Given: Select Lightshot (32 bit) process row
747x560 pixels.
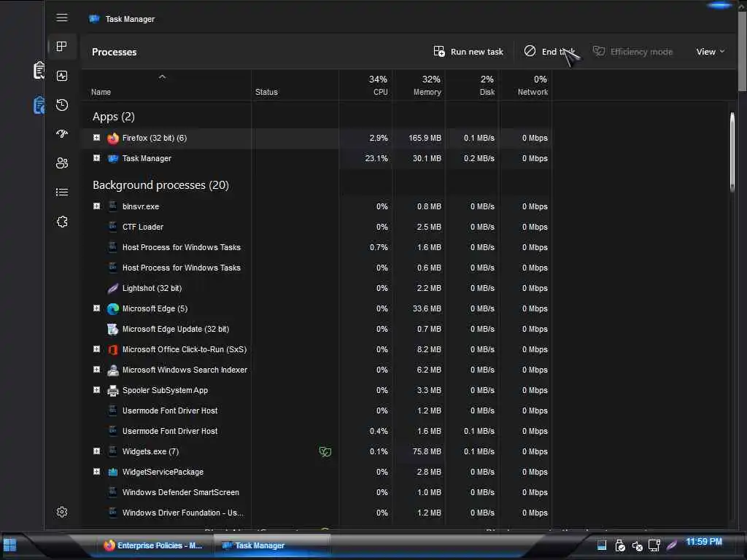Looking at the screenshot, I should pos(317,289).
